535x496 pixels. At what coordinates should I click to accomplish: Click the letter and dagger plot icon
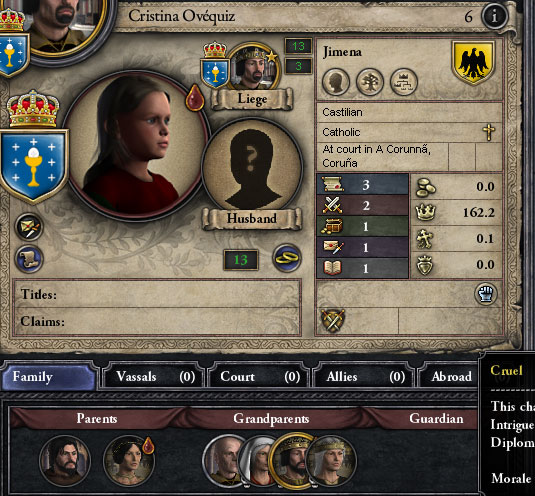(29, 228)
